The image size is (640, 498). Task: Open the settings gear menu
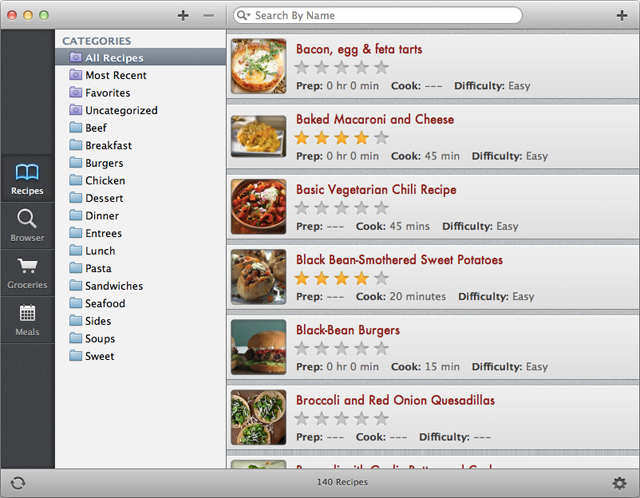tap(620, 483)
